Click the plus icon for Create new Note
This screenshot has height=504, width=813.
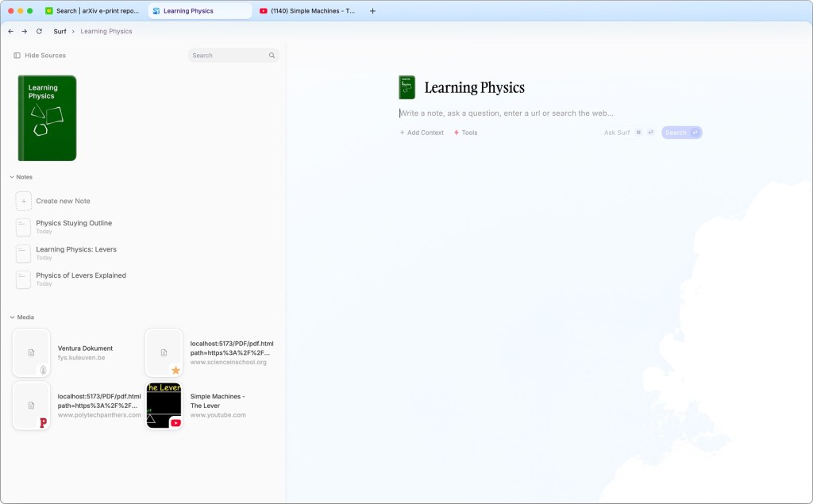pyautogui.click(x=24, y=201)
